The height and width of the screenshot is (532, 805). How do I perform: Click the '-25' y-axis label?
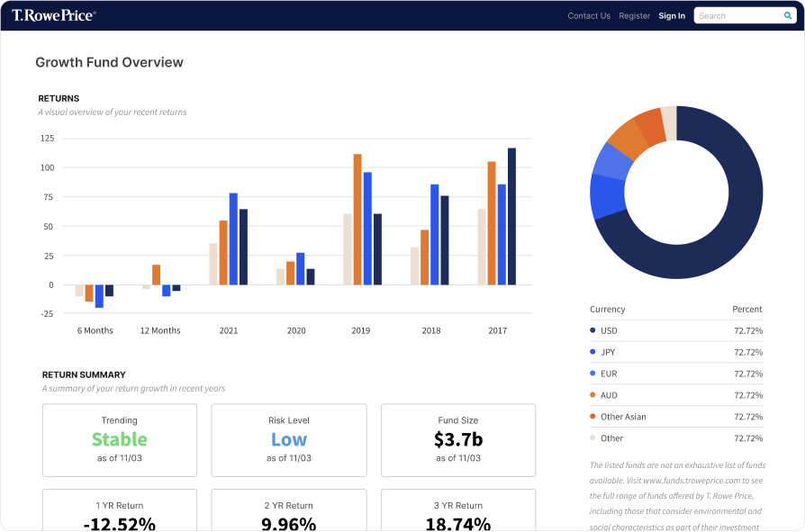47,314
